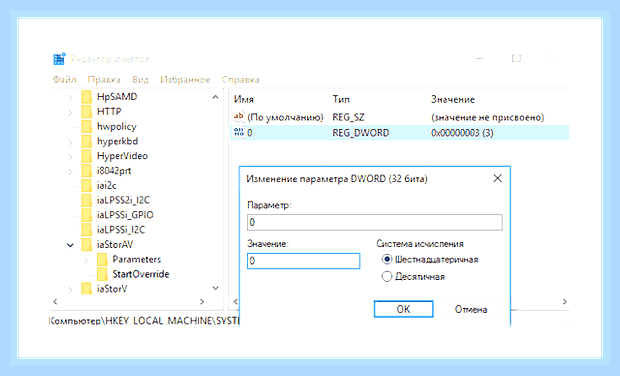The width and height of the screenshot is (620, 376).
Task: Click the hwpolicy folder icon
Action: point(87,127)
